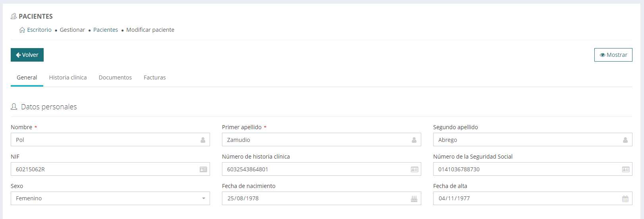Click the person icon in Segundo apellido field
Screen dimensions: 644x219
(x=625, y=140)
